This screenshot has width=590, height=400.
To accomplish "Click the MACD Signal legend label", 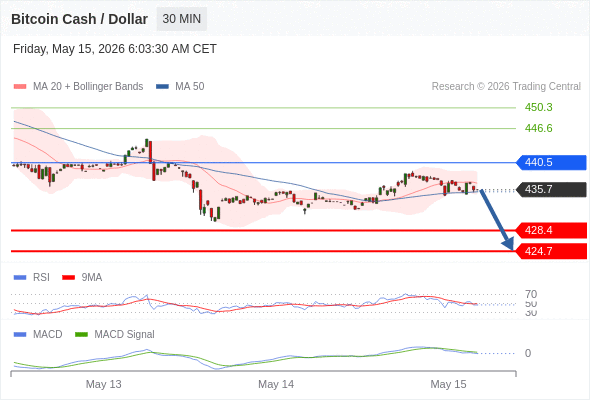I will [x=125, y=335].
